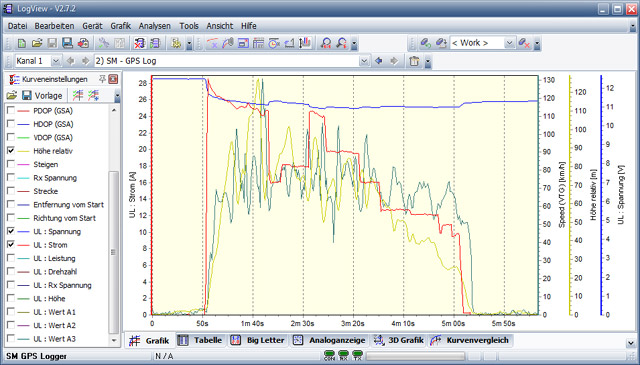Click the table grid icon in the toolbar

point(258,43)
